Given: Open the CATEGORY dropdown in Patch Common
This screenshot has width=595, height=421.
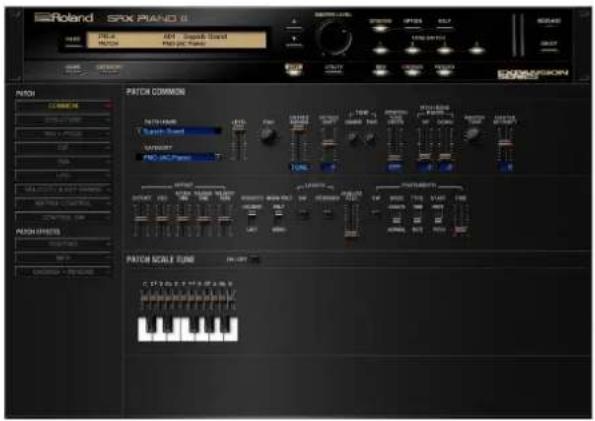Looking at the screenshot, I should coord(180,157).
